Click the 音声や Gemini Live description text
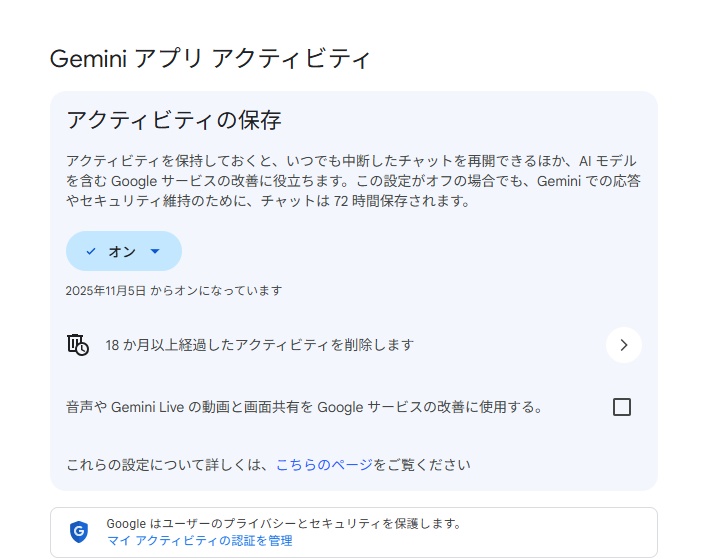 tap(304, 407)
